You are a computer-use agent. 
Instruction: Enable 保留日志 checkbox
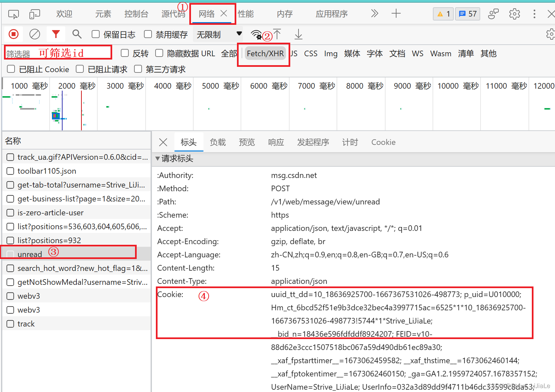96,34
